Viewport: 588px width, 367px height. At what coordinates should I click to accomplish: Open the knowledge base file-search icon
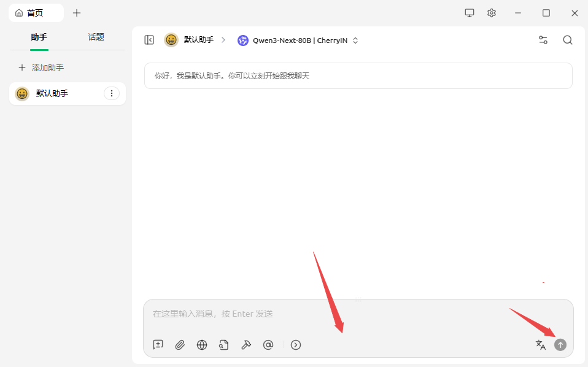click(224, 345)
